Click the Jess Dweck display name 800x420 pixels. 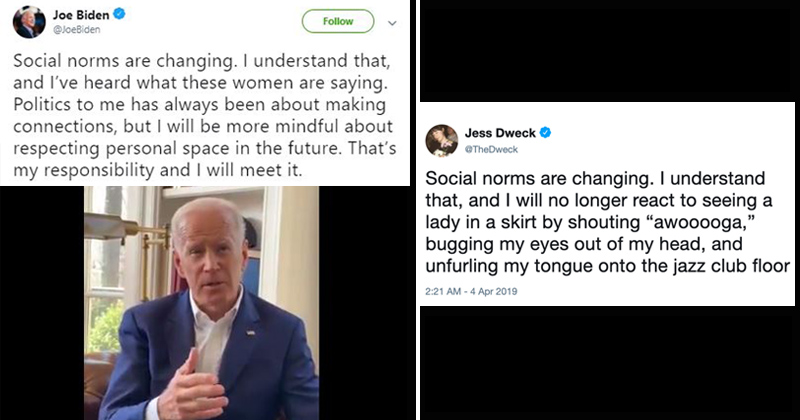click(x=500, y=133)
